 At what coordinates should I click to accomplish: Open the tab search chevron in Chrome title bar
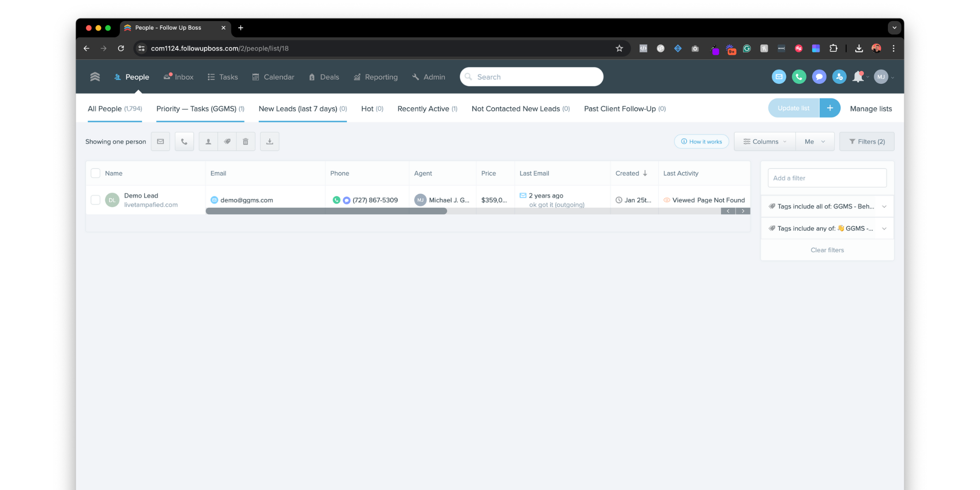(x=894, y=28)
